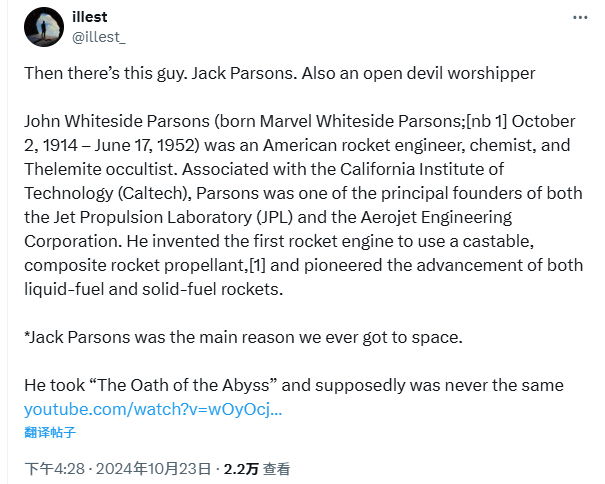
Task: Open the illest display name profile link
Action: [90, 18]
